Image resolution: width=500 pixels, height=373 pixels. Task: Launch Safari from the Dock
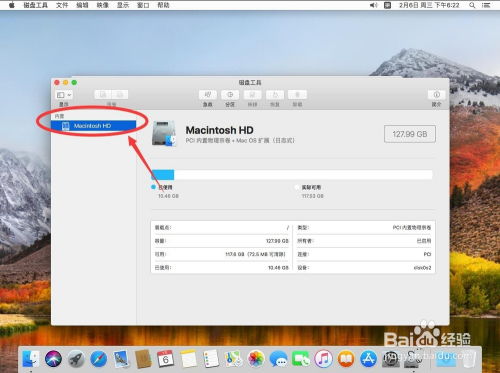tap(99, 359)
